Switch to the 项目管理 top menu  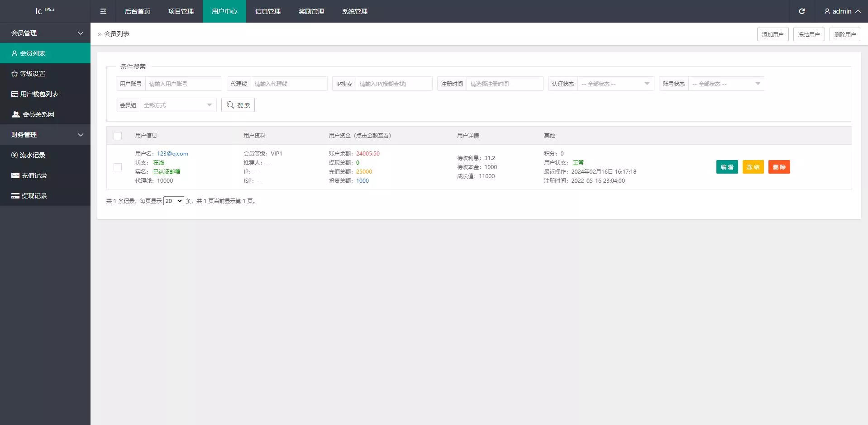[x=181, y=11]
